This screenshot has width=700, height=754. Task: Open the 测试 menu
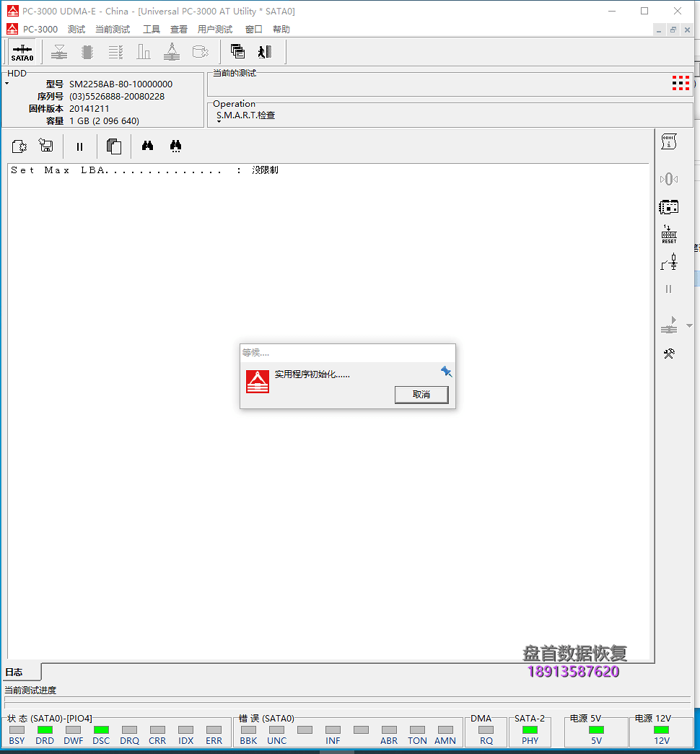coord(76,30)
